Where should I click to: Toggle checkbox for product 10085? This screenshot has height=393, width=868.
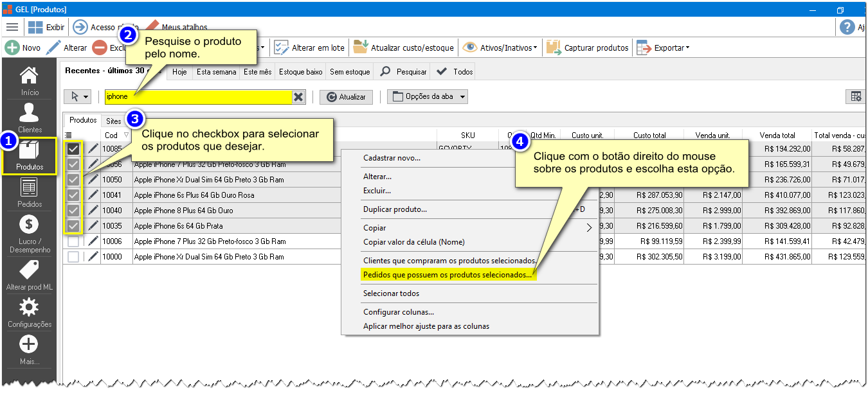point(73,148)
